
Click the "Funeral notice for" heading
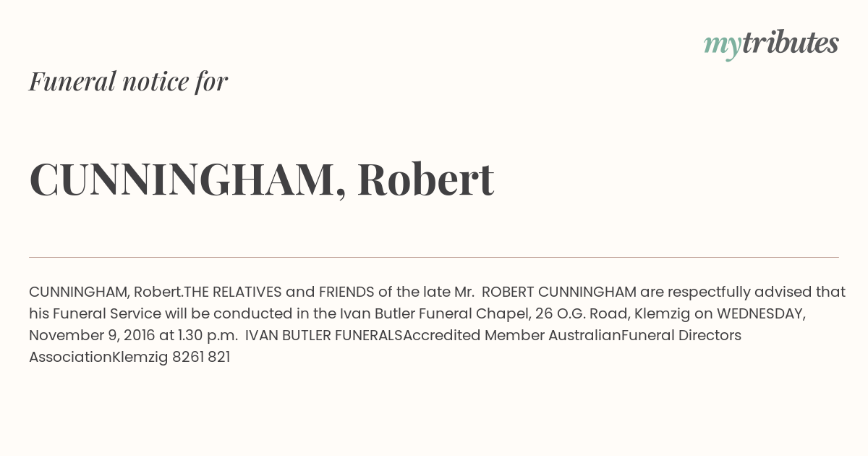(x=128, y=81)
